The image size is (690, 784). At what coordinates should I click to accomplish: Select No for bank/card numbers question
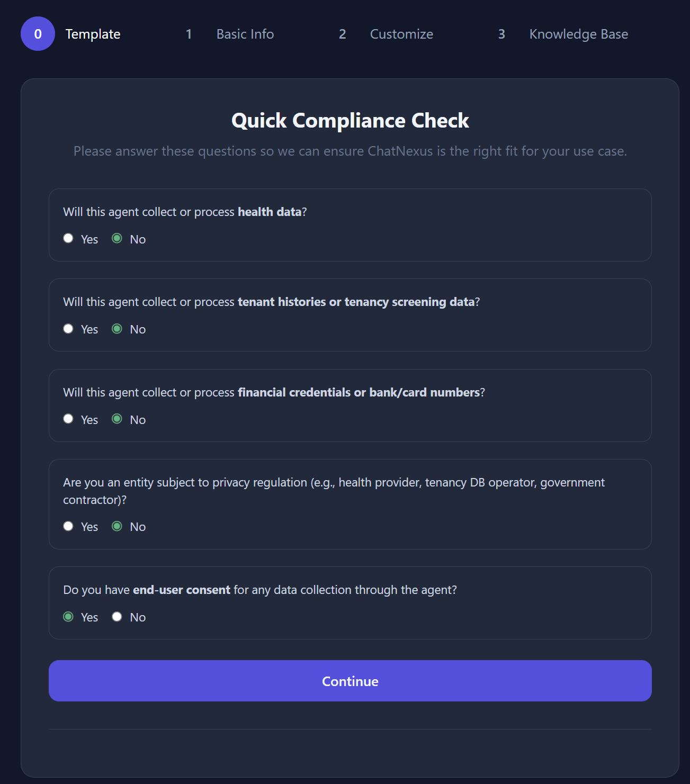tap(117, 419)
